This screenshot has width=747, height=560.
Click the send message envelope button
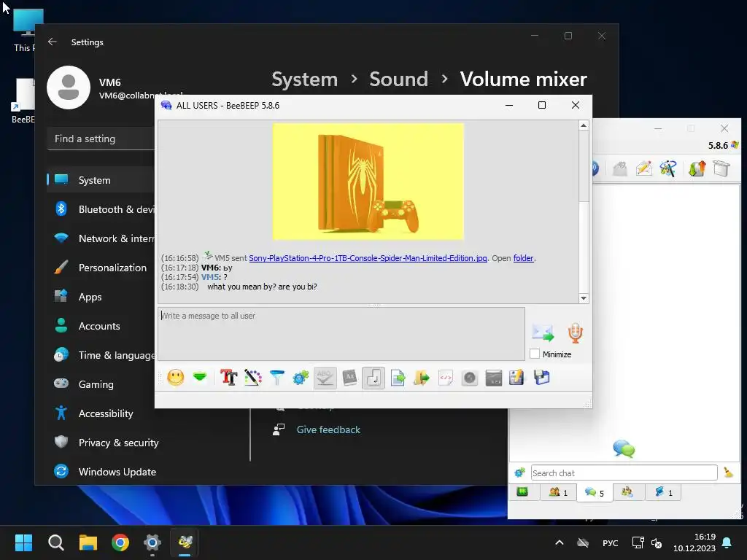pos(543,332)
